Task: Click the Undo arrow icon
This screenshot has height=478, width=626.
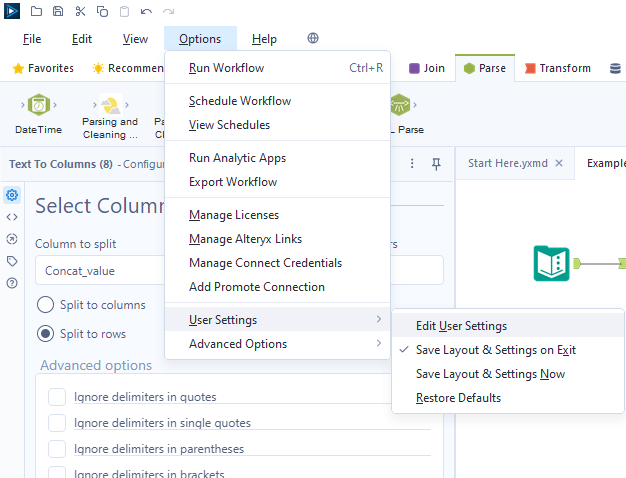Action: (x=146, y=11)
